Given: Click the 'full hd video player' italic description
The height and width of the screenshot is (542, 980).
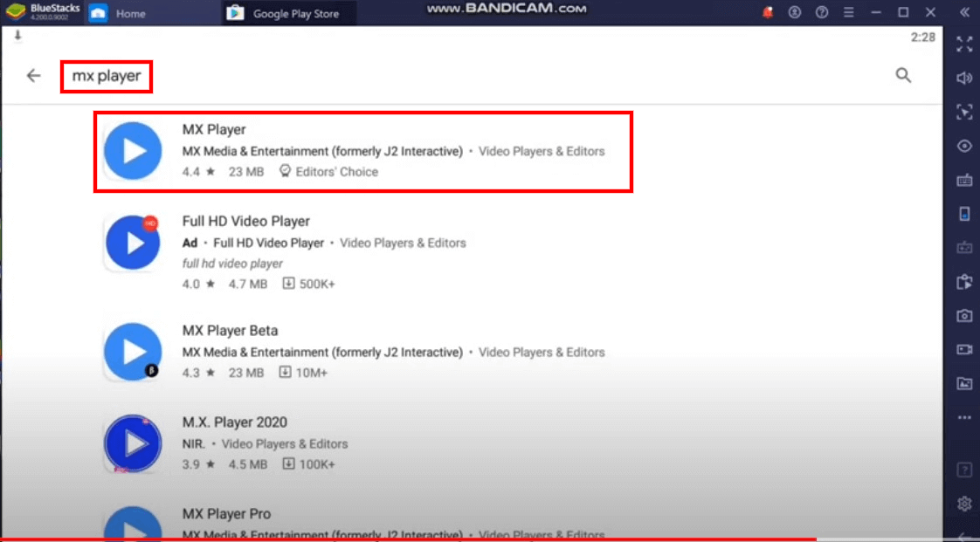Looking at the screenshot, I should click(x=232, y=264).
